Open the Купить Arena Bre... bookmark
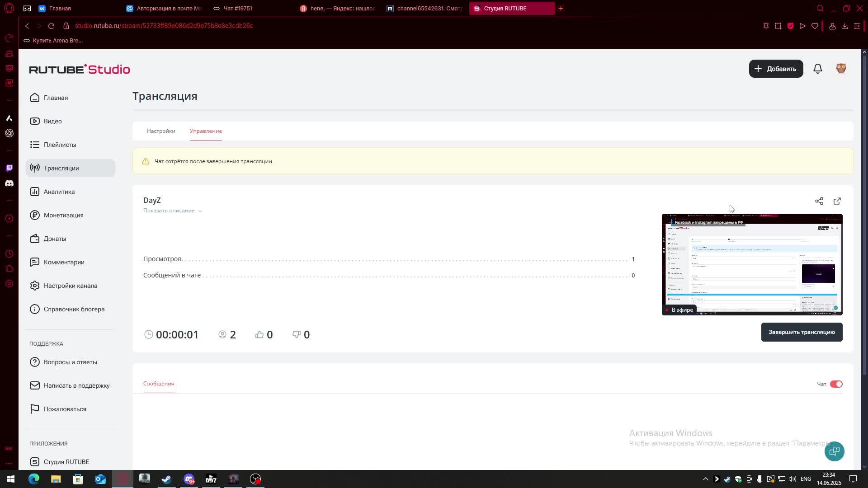Image resolution: width=868 pixels, height=488 pixels. click(53, 41)
